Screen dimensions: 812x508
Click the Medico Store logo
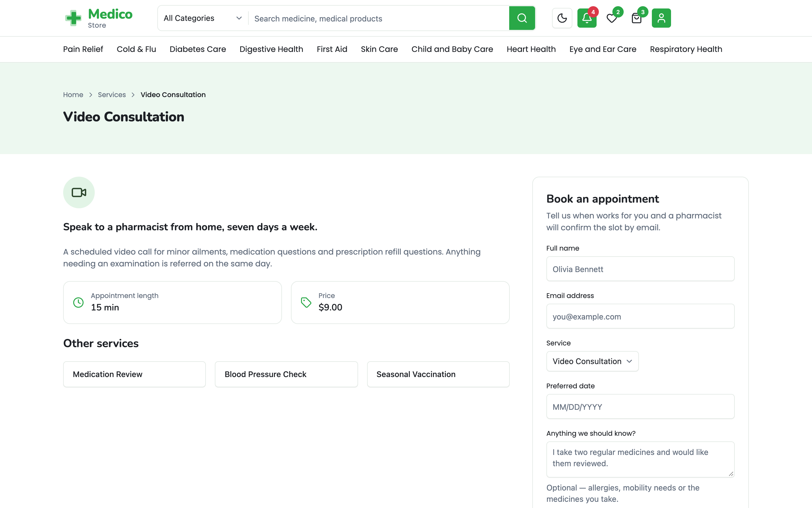[x=99, y=18]
